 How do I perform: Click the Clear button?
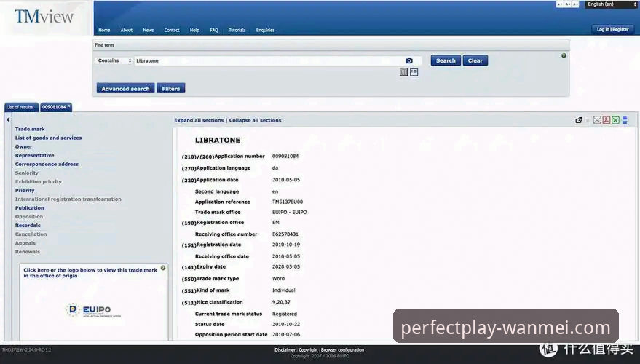[475, 60]
